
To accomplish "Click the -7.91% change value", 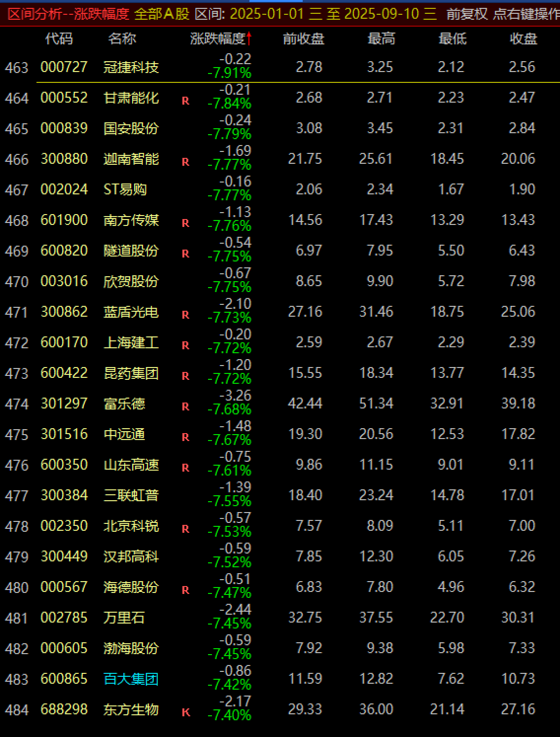I will [x=229, y=74].
